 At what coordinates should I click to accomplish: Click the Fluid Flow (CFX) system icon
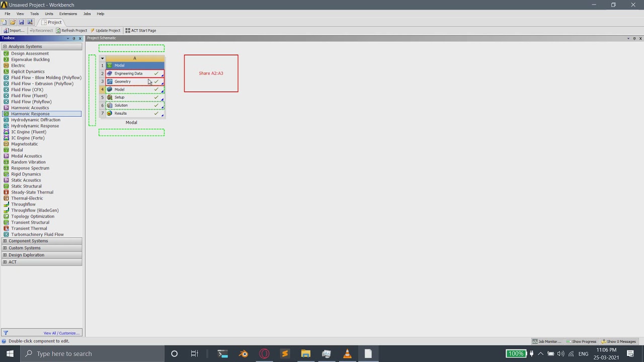(6, 89)
